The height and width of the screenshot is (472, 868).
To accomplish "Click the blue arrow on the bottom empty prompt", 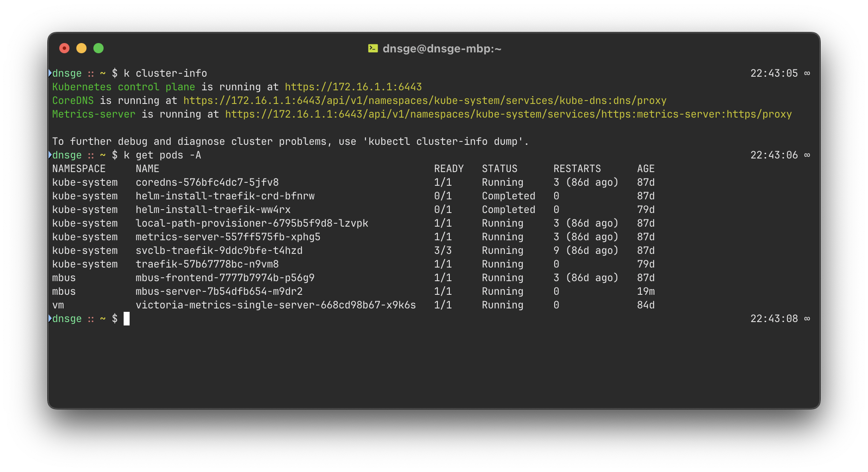I will (50, 318).
